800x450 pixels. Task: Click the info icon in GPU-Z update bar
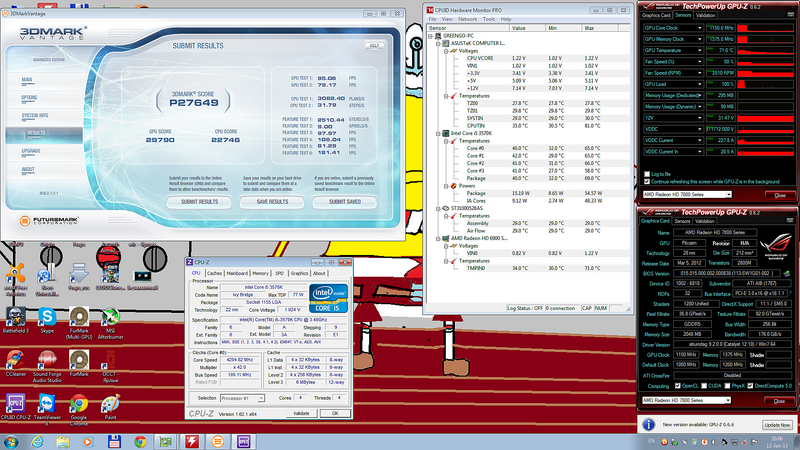tap(648, 424)
